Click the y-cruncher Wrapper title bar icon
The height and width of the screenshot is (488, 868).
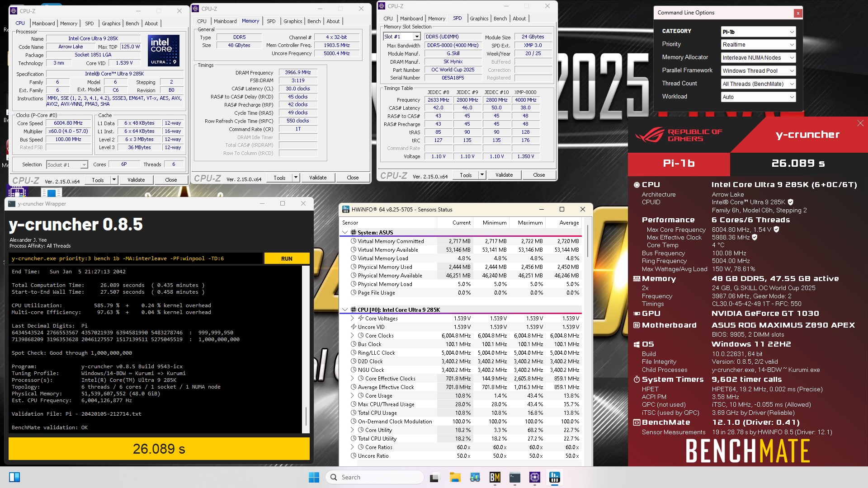(12, 204)
